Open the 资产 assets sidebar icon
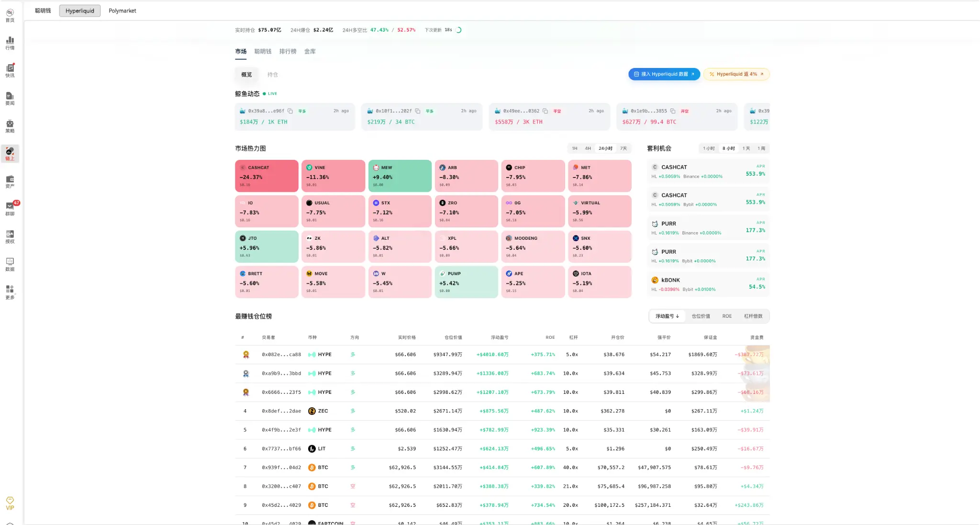Image resolution: width=980 pixels, height=525 pixels. (x=10, y=181)
